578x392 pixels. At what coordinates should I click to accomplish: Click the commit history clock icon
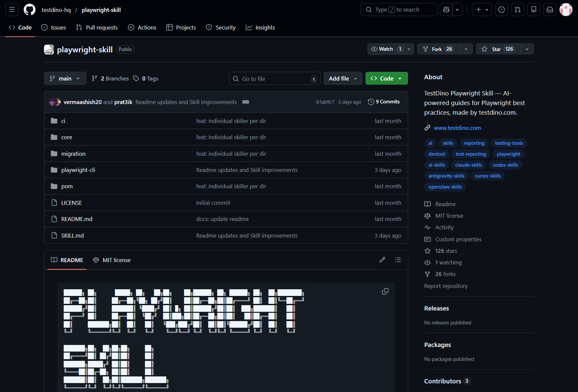pos(371,102)
